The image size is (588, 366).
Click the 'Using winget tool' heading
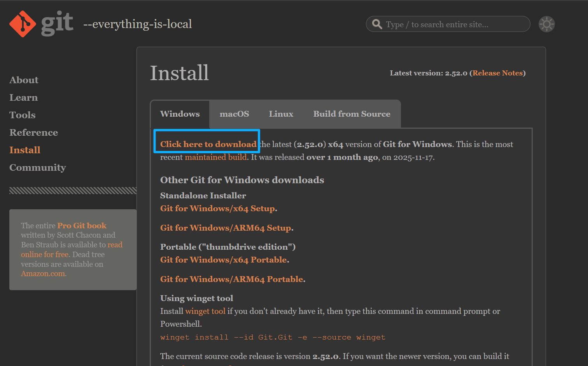(196, 298)
